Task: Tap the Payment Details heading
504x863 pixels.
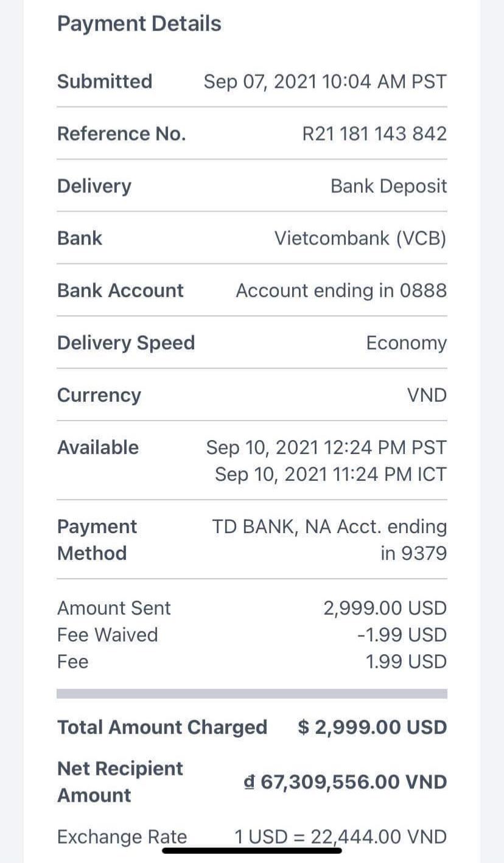Action: point(139,24)
